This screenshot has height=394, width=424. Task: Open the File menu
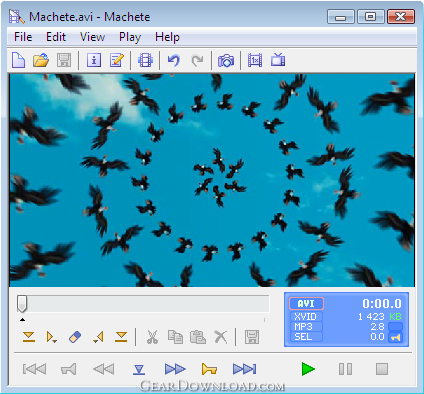click(23, 37)
